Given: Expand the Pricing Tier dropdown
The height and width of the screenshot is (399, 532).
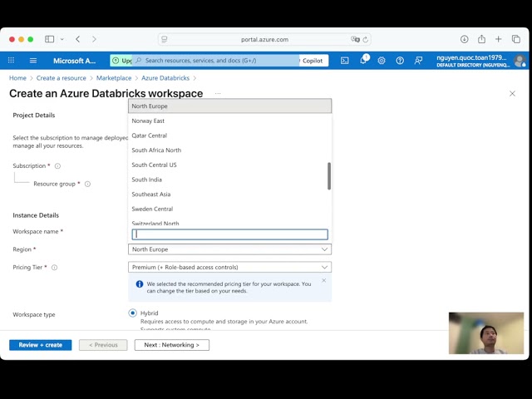Looking at the screenshot, I should 229,267.
